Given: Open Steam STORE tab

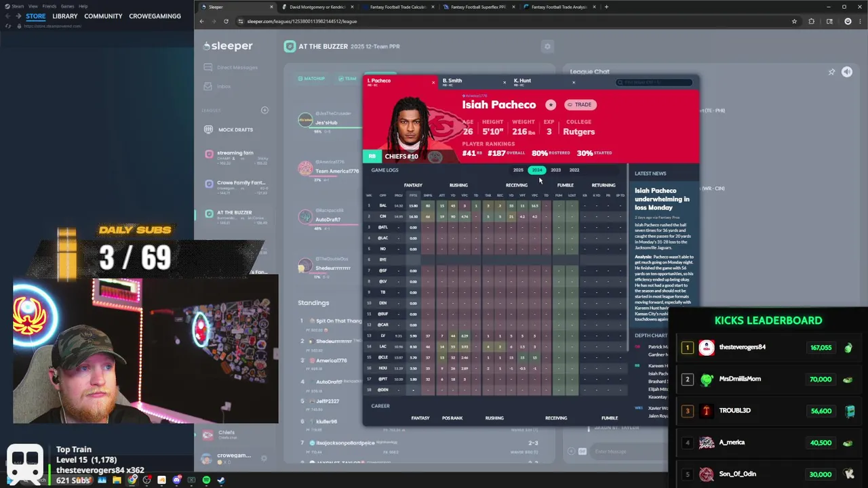Looking at the screenshot, I should pyautogui.click(x=35, y=16).
